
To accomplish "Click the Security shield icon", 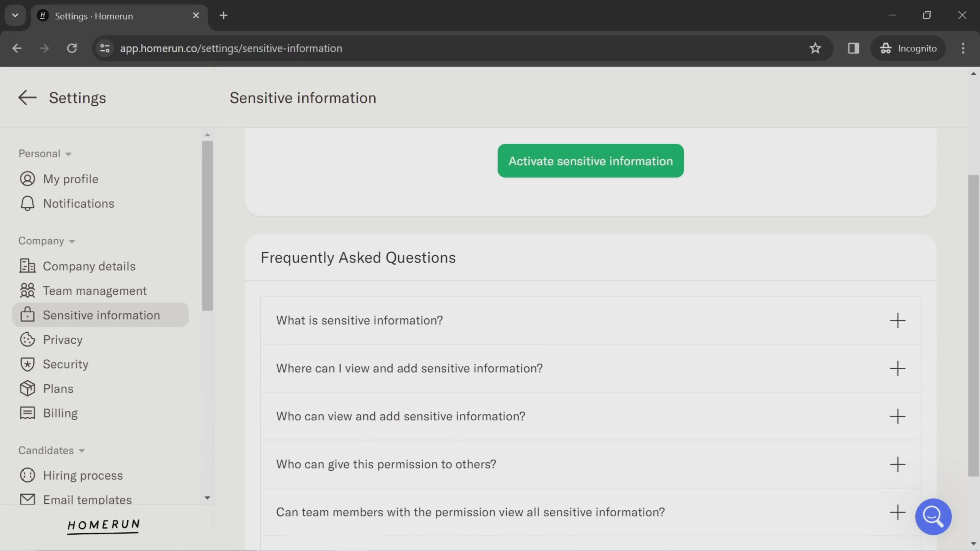I will click(27, 364).
